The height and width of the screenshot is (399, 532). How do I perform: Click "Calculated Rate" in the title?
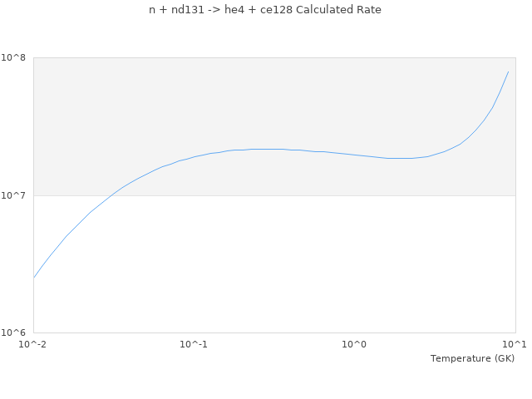pyautogui.click(x=338, y=10)
